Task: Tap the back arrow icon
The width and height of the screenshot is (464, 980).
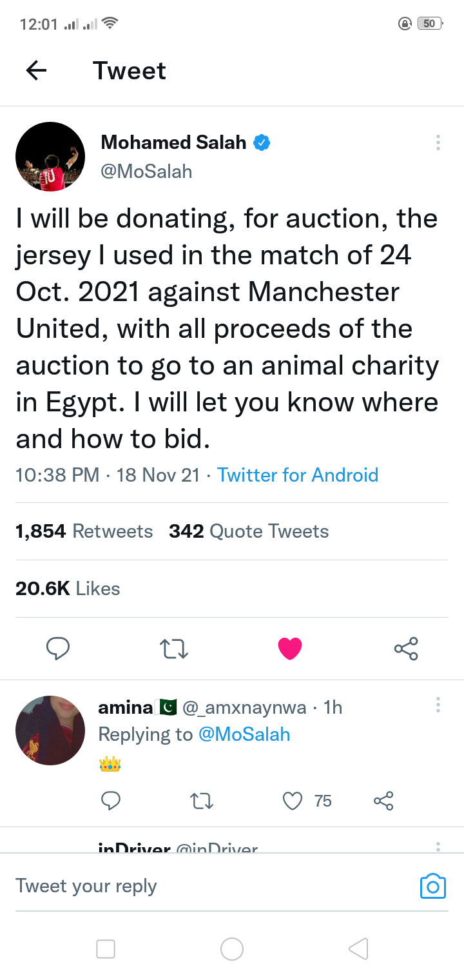Action: [37, 70]
